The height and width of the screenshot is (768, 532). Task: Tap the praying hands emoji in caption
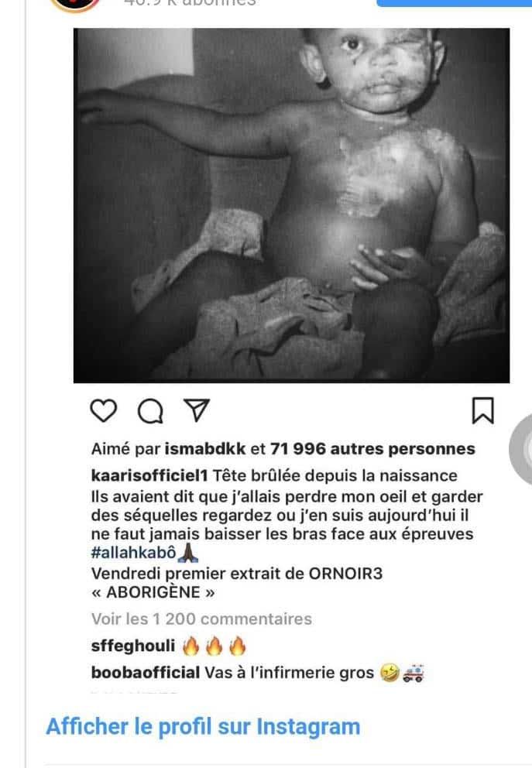point(188,553)
